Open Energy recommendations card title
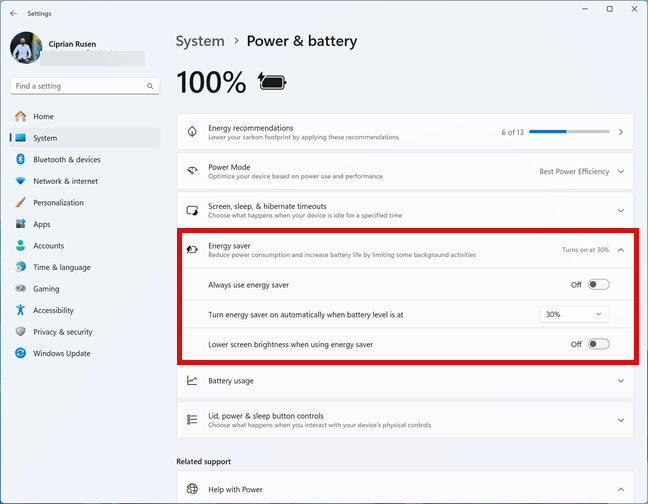The height and width of the screenshot is (504, 648). point(251,128)
